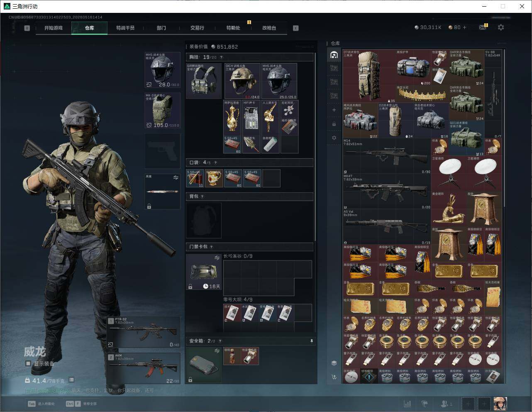The width and height of the screenshot is (532, 412).
Task: Select the MK47 rifle in warehouse
Action: (387, 191)
